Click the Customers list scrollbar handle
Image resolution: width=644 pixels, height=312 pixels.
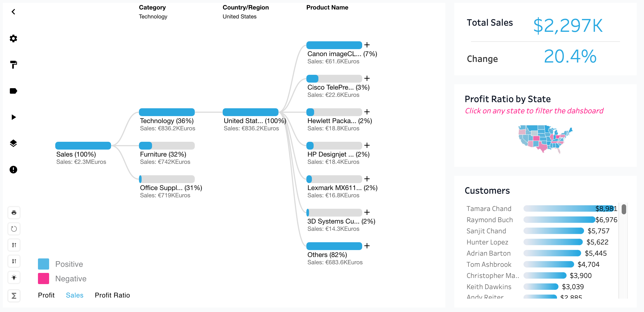click(x=624, y=209)
